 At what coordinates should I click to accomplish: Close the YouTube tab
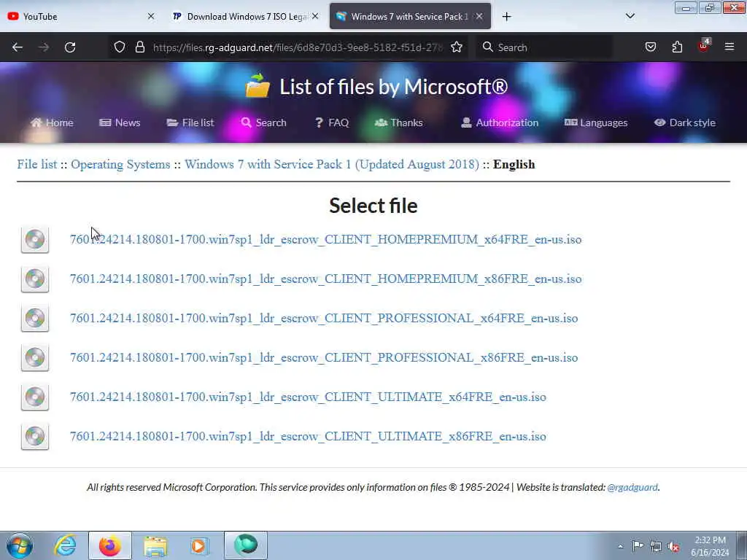tap(151, 16)
